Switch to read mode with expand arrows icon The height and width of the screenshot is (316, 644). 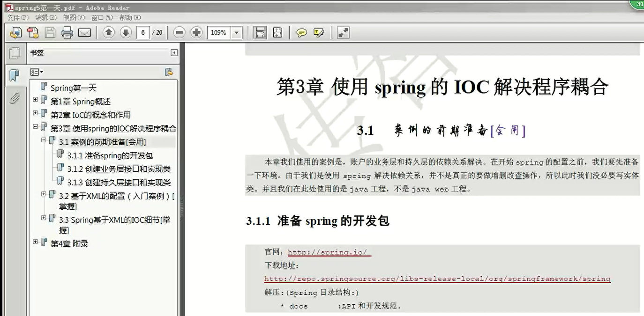(x=343, y=32)
